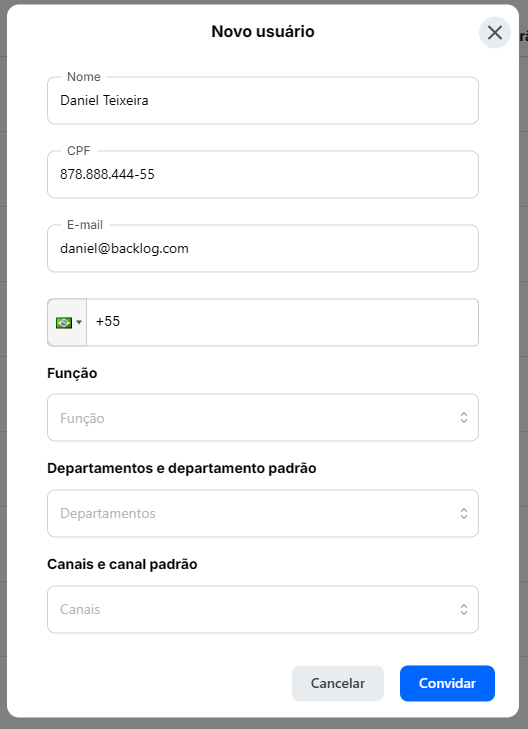
Task: Click the Departamentos e departamento padrão heading
Action: pyautogui.click(x=182, y=468)
